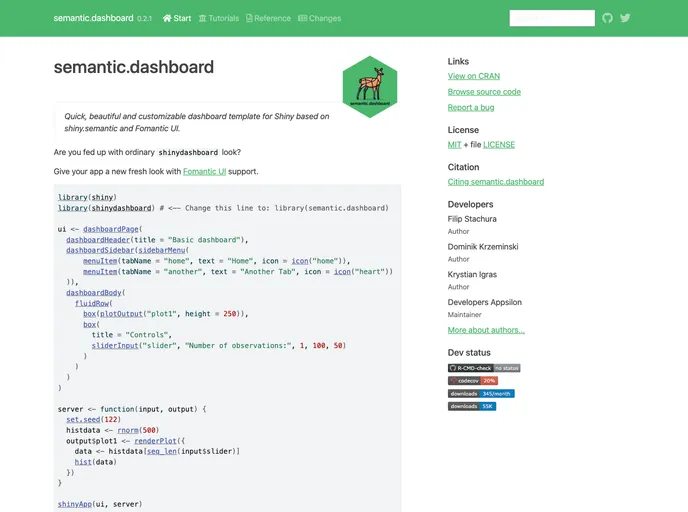Open More about authors link
This screenshot has height=512, width=688.
pyautogui.click(x=486, y=330)
